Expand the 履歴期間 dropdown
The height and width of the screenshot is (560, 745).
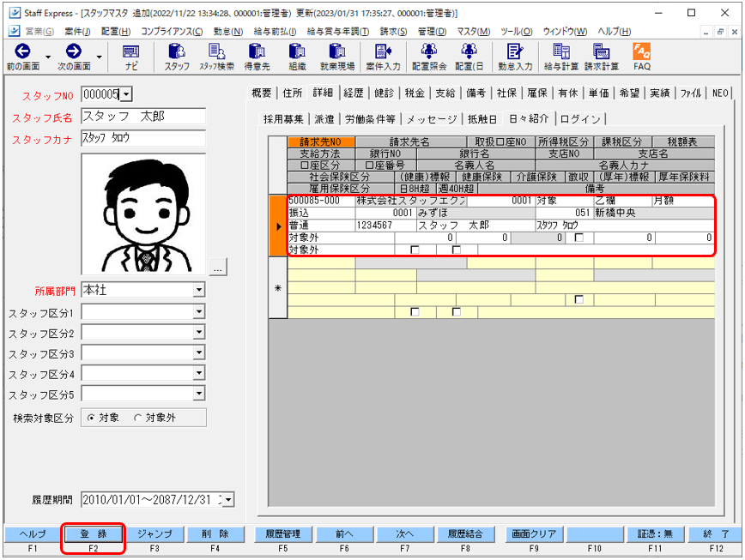[x=228, y=500]
